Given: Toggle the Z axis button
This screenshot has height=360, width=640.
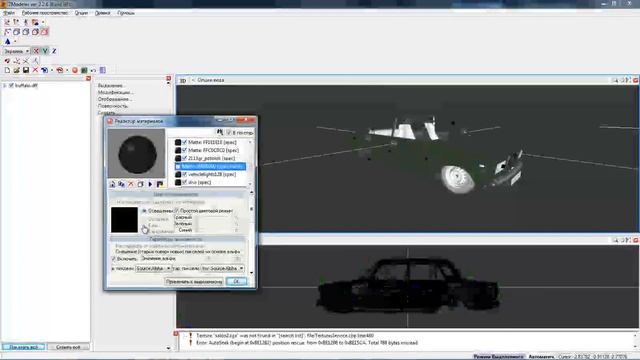Looking at the screenshot, I should [54, 51].
